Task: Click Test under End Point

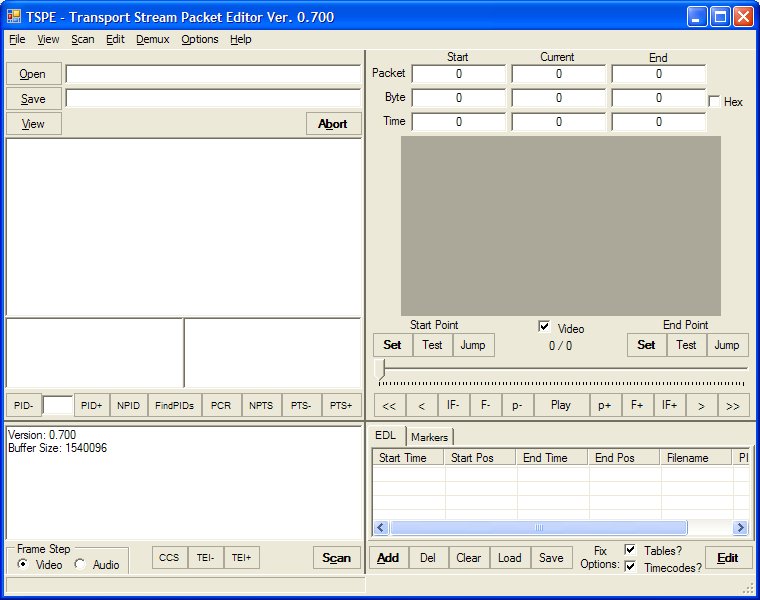Action: (x=687, y=345)
